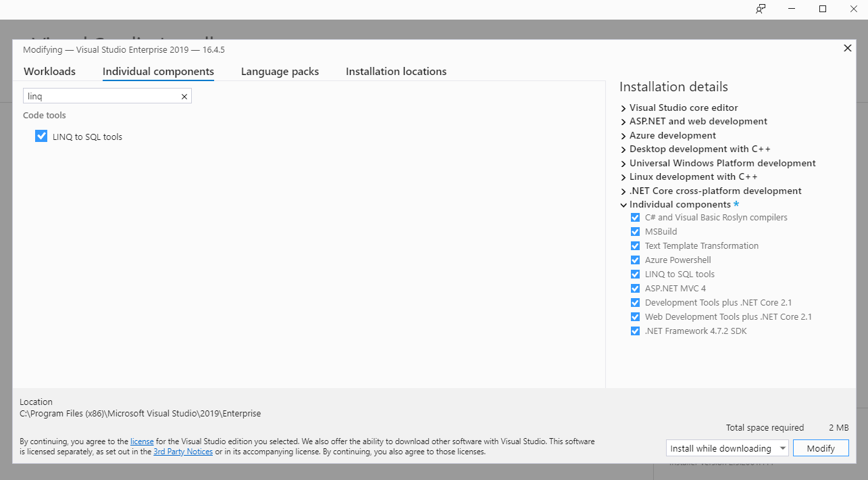The height and width of the screenshot is (480, 868).
Task: Uncheck Development Tools plus .NET Core 2.1
Action: [x=635, y=303]
